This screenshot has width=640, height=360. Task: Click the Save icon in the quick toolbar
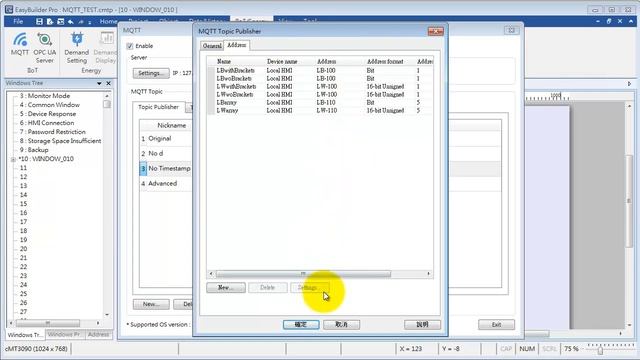pos(39,21)
